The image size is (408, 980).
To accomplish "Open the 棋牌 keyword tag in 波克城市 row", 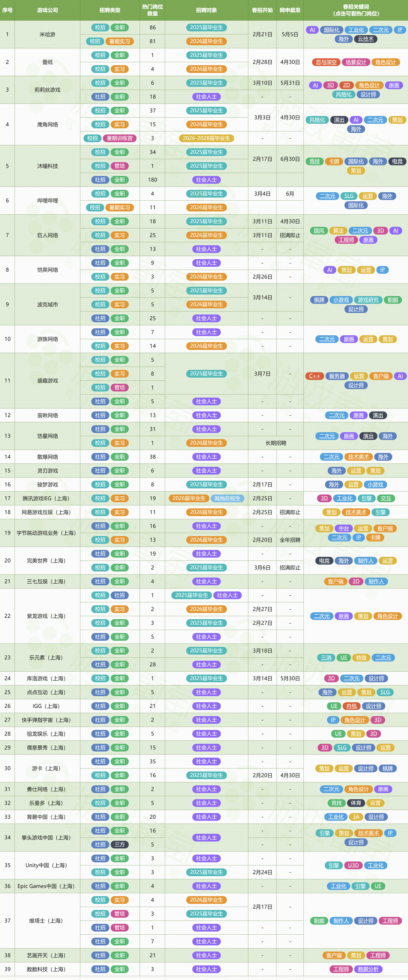I will (x=319, y=300).
